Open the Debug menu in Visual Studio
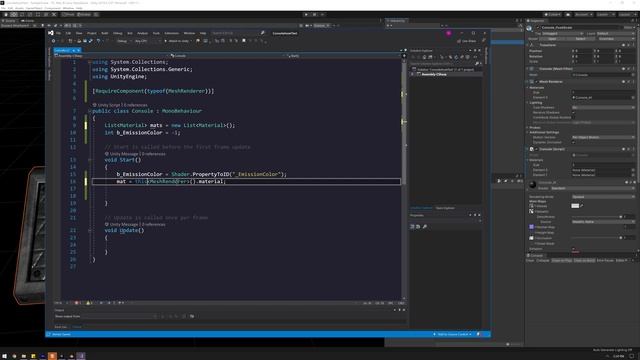This screenshot has width=640, height=360. [118, 33]
